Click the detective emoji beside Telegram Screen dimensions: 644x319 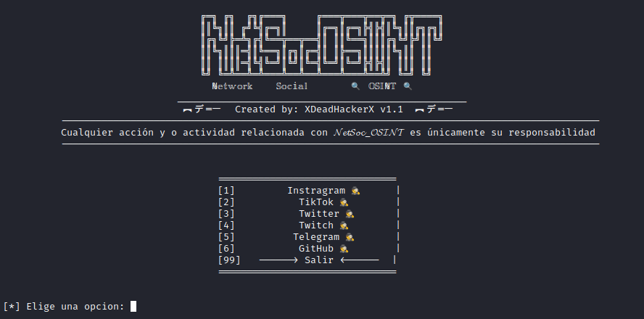point(350,237)
